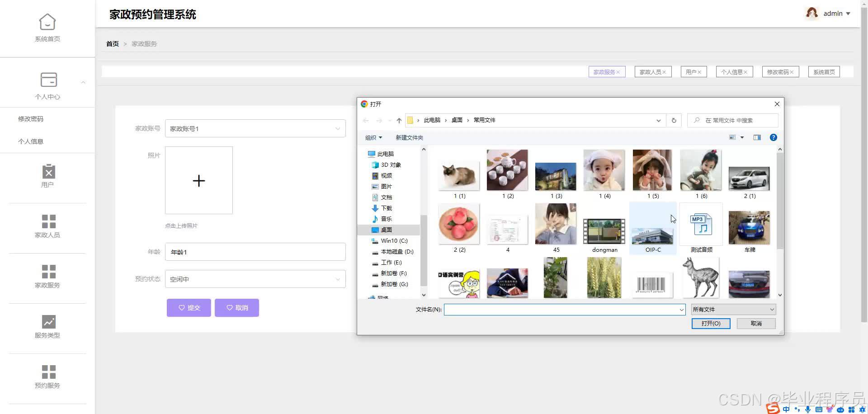Open the 用户 sidebar icon
The height and width of the screenshot is (414, 868).
pyautogui.click(x=48, y=172)
